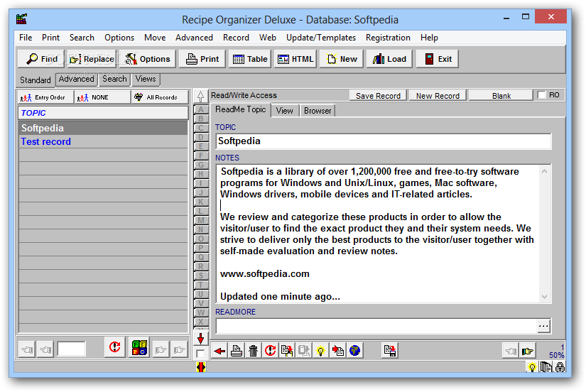Select the Standard toolbar tab

[35, 80]
